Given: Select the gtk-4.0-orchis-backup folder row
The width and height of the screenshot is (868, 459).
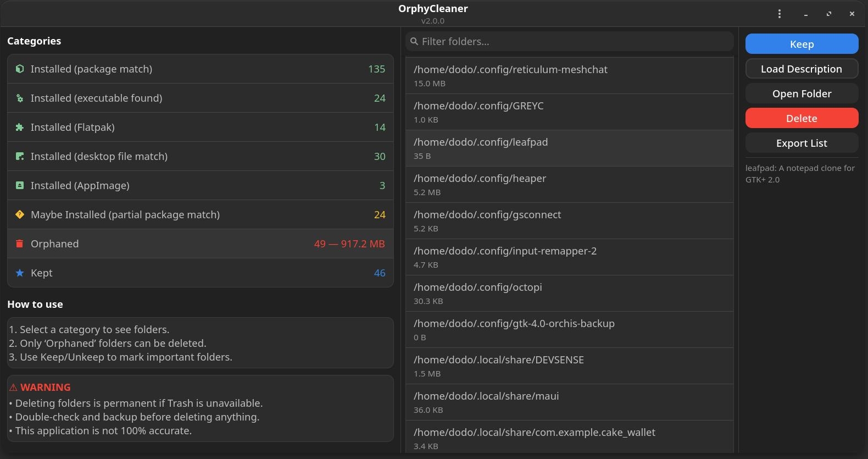Looking at the screenshot, I should coord(570,330).
